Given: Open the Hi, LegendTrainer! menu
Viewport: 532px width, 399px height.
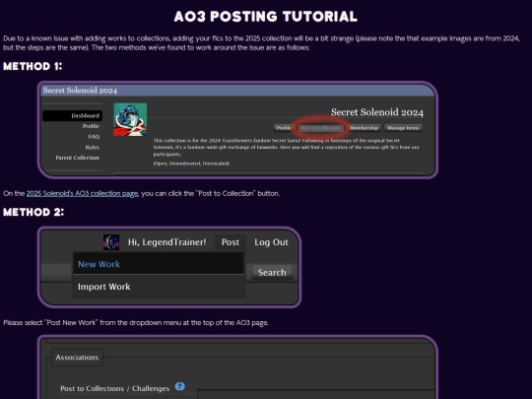Looking at the screenshot, I should tap(166, 242).
